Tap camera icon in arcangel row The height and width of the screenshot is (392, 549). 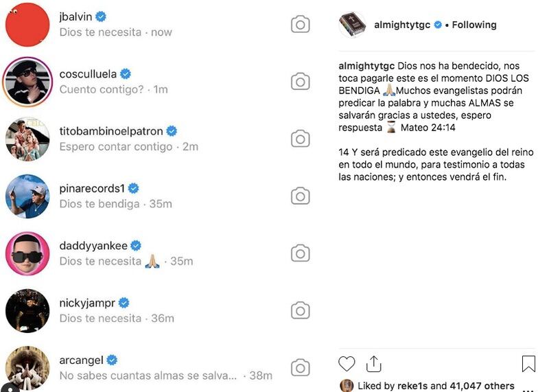click(x=300, y=367)
